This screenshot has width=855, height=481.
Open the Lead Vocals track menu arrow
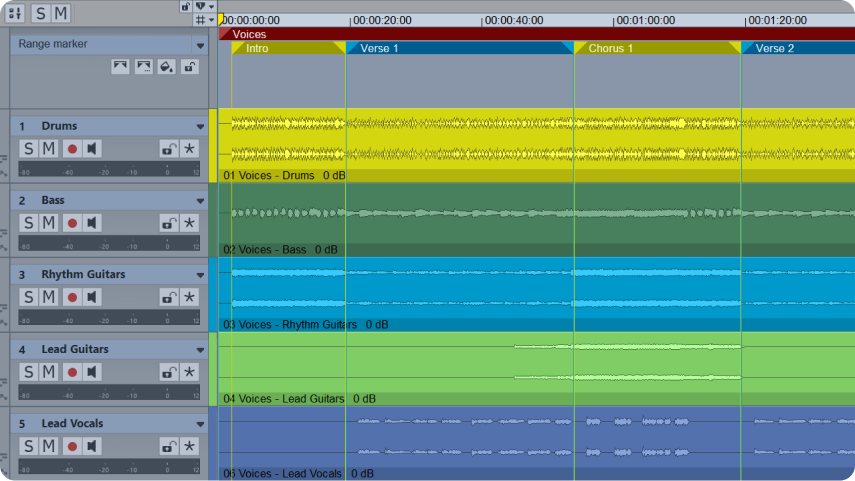(200, 424)
